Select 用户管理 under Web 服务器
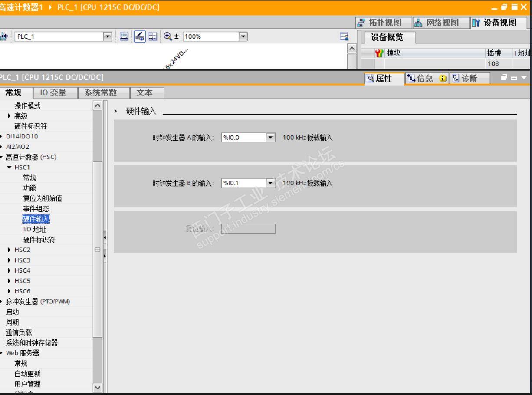Screen dimensions: 532x395 tap(27, 384)
